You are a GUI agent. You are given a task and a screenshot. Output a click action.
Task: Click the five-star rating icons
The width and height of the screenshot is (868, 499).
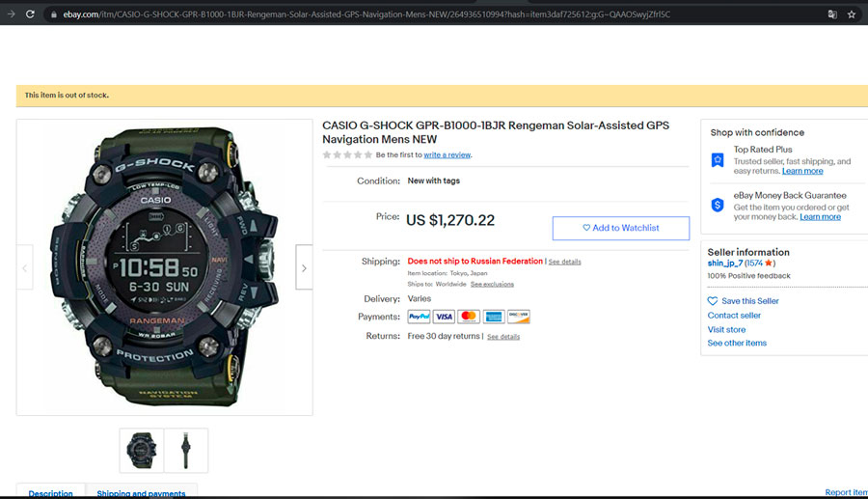coord(347,154)
